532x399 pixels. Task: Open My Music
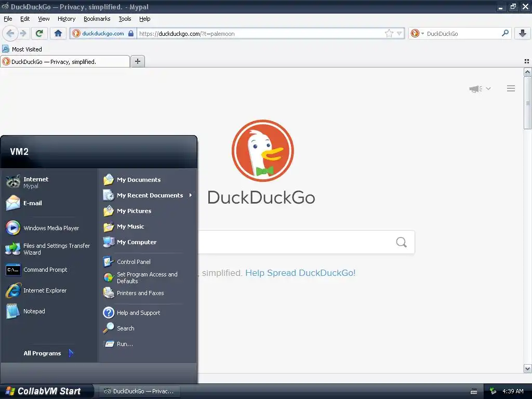148,227
